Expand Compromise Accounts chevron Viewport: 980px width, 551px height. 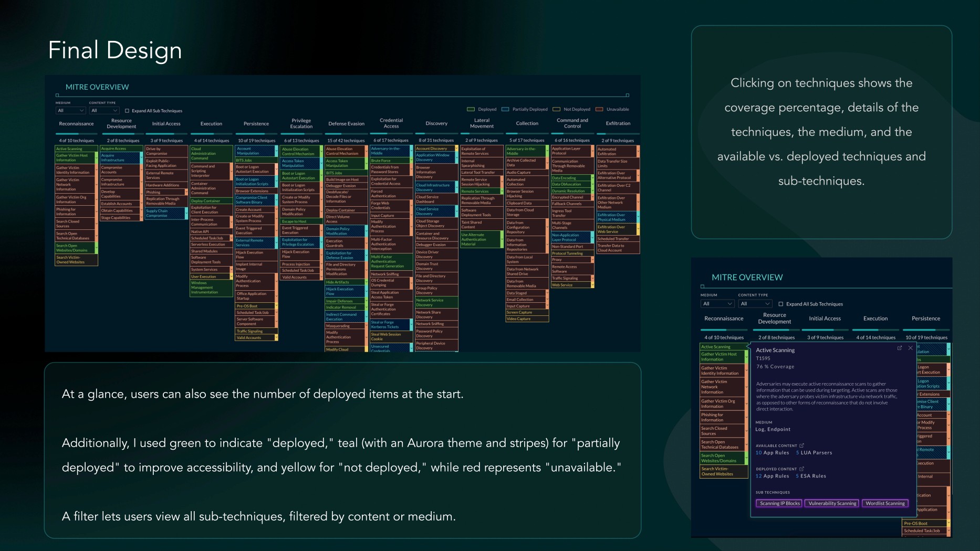click(141, 170)
